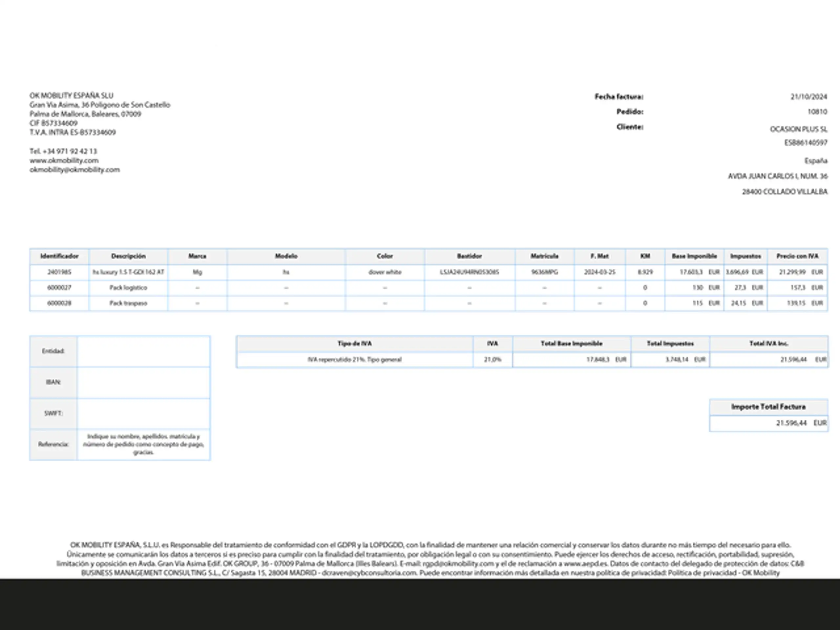Viewport: 840px width, 630px height.
Task: Click the 'Bastidor' column header
Action: [x=469, y=256]
